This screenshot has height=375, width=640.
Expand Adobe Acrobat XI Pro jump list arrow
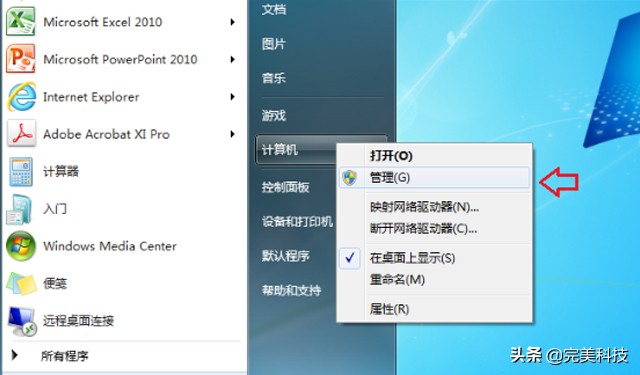[x=232, y=134]
